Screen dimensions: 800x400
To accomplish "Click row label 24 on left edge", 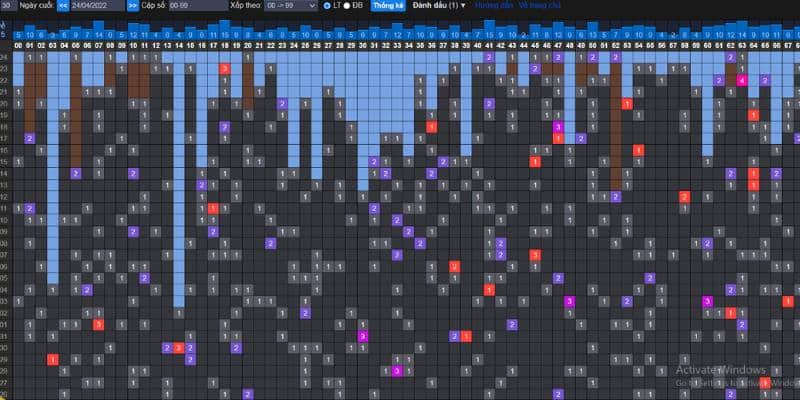I will (x=5, y=57).
